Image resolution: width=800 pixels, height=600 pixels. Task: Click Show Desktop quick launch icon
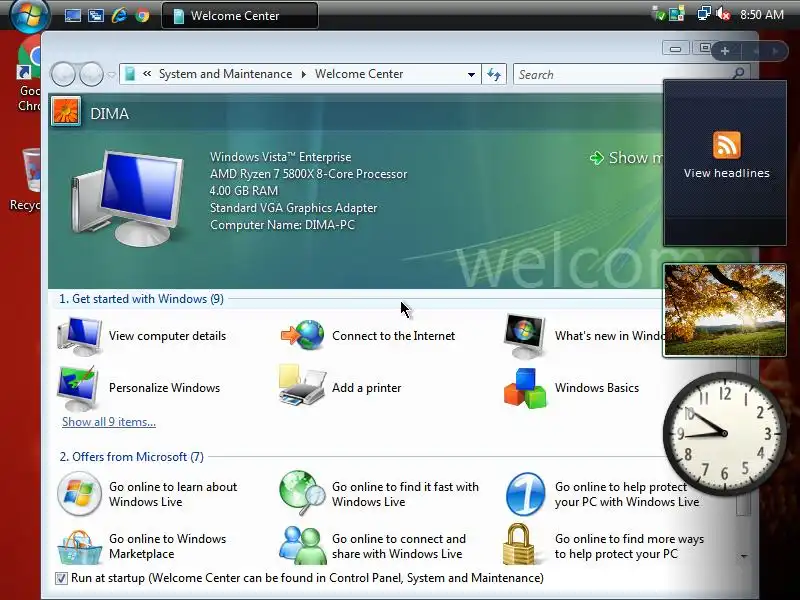click(73, 15)
